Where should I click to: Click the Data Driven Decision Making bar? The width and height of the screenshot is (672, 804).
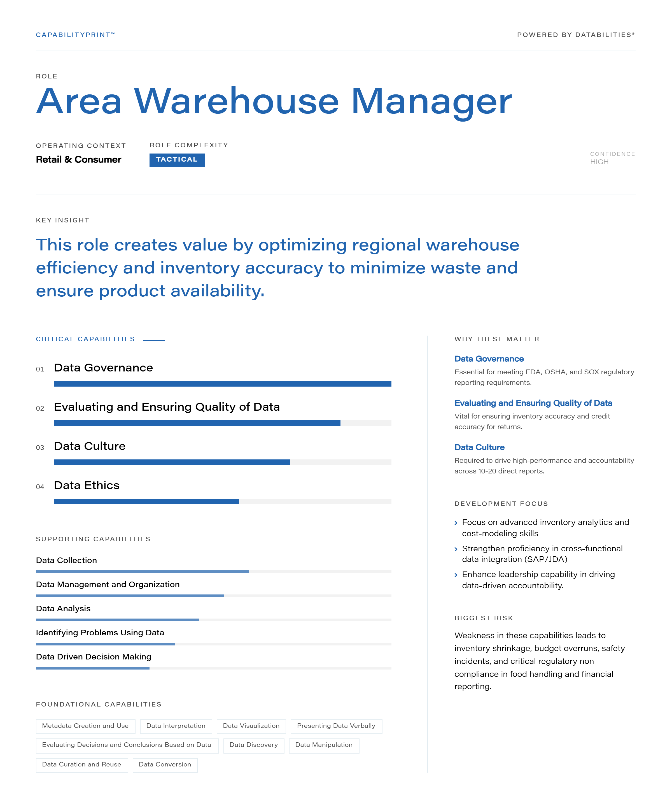point(214,668)
